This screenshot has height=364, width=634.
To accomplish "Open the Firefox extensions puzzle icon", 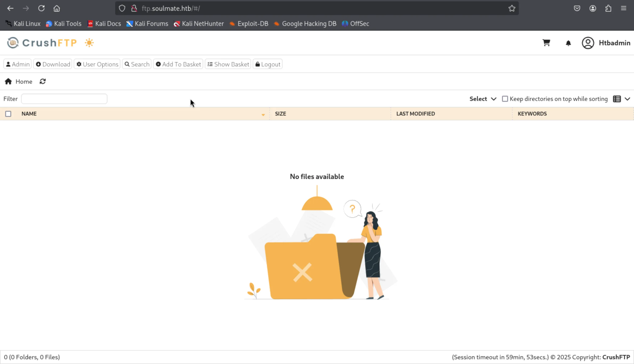I will (608, 8).
